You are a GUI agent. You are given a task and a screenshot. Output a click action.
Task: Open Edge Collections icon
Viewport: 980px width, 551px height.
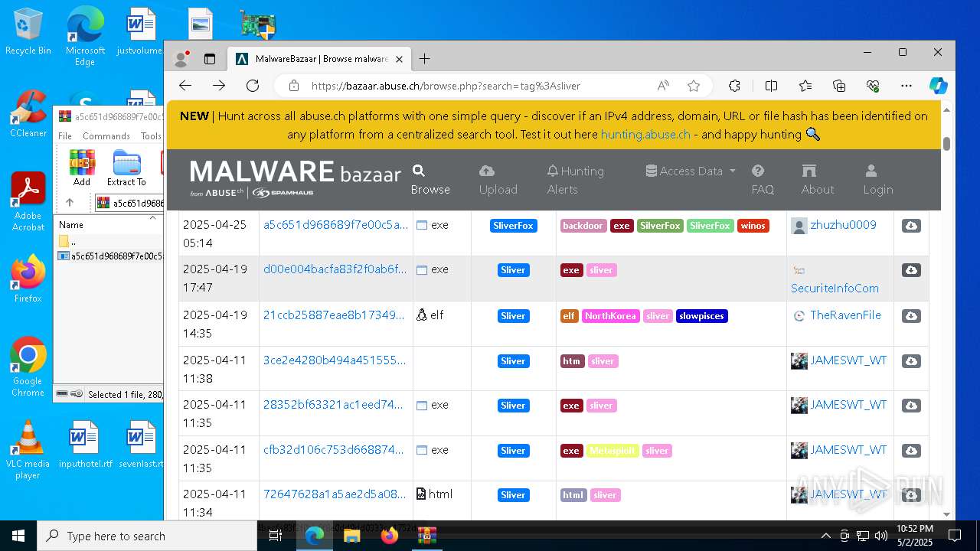839,86
